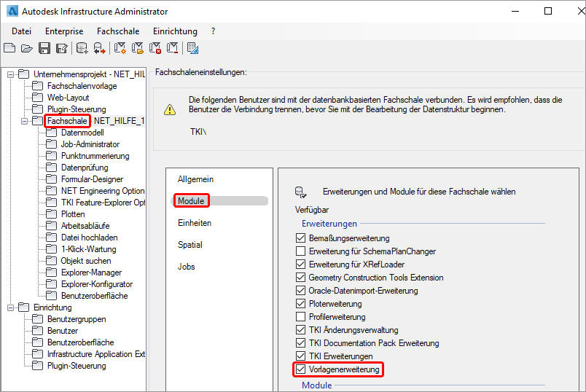586x392 pixels.
Task: Open the Datei menu
Action: (21, 31)
